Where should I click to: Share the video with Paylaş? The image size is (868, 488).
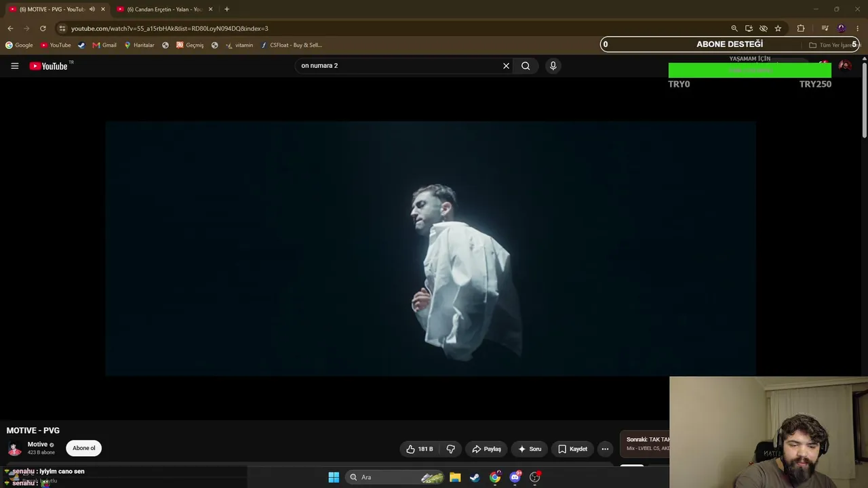(486, 449)
